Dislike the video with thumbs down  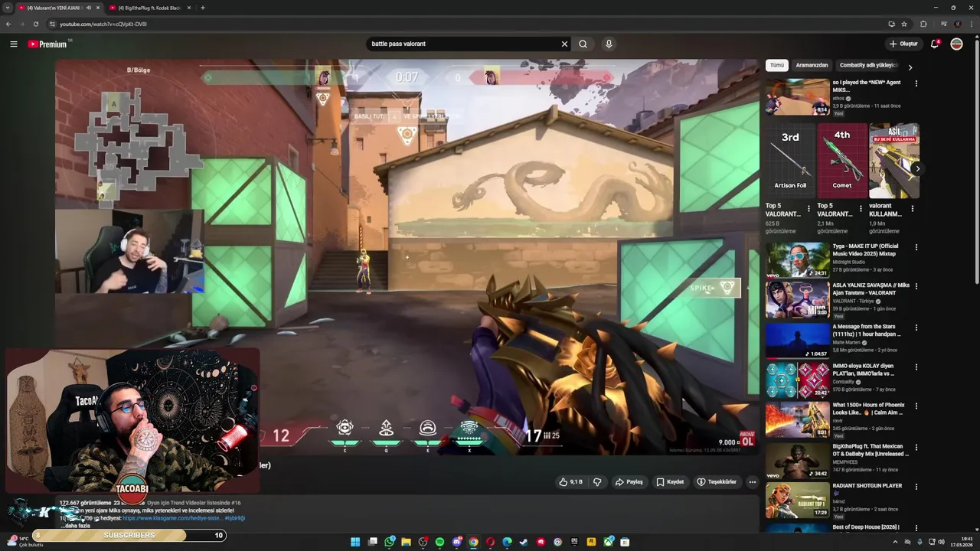click(597, 482)
